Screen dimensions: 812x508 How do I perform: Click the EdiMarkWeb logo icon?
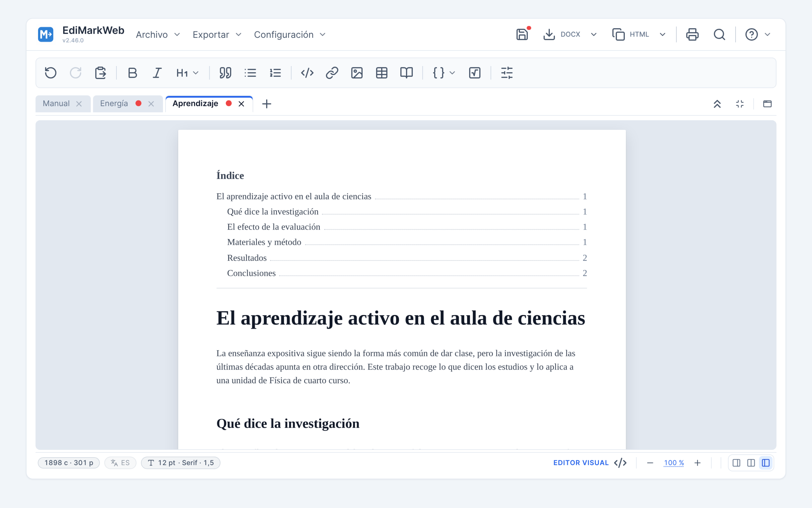point(46,34)
